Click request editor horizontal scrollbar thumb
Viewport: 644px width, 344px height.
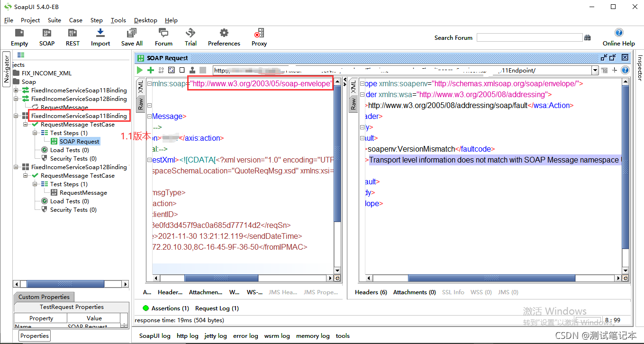click(221, 278)
